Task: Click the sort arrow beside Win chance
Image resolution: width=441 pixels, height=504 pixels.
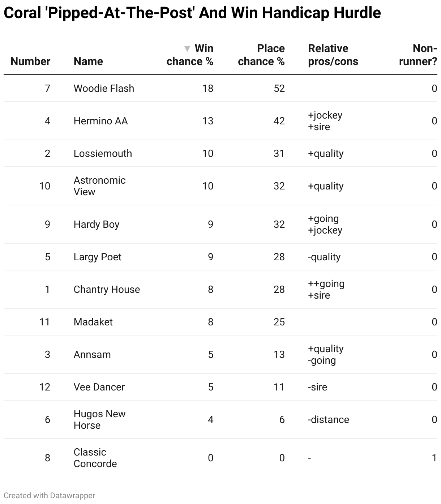Action: [187, 49]
